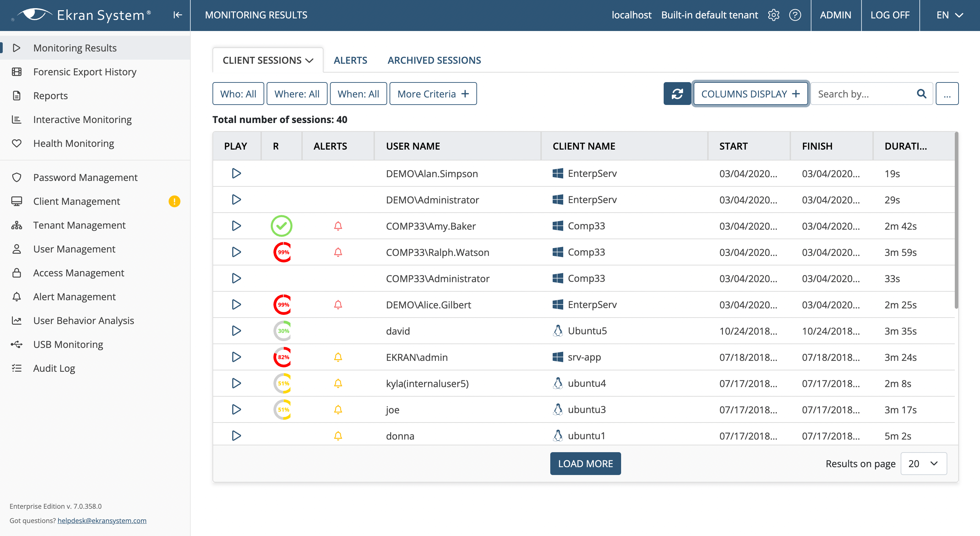The width and height of the screenshot is (980, 536).
Task: Open Reports in sidebar
Action: pyautogui.click(x=95, y=95)
